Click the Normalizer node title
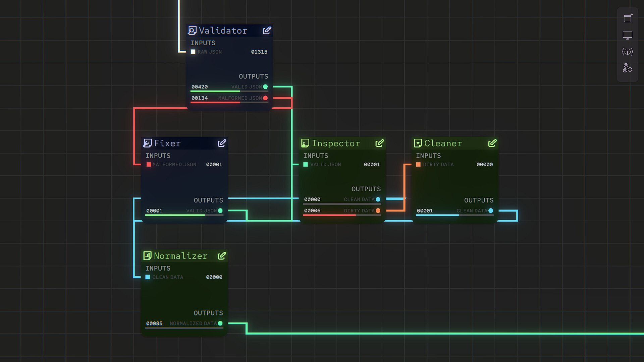 [180, 256]
